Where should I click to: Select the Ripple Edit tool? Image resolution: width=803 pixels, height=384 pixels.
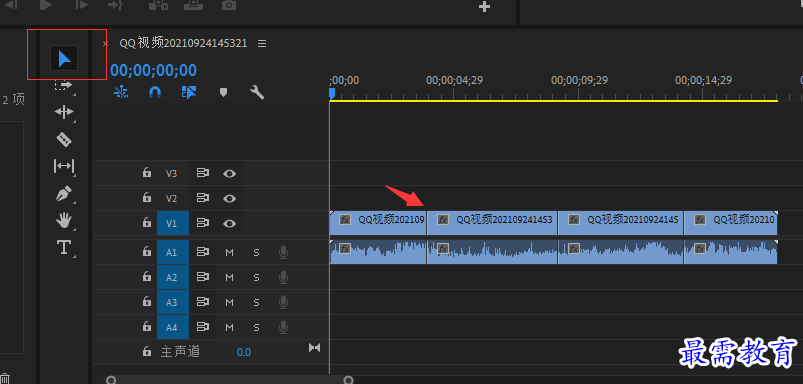[64, 112]
